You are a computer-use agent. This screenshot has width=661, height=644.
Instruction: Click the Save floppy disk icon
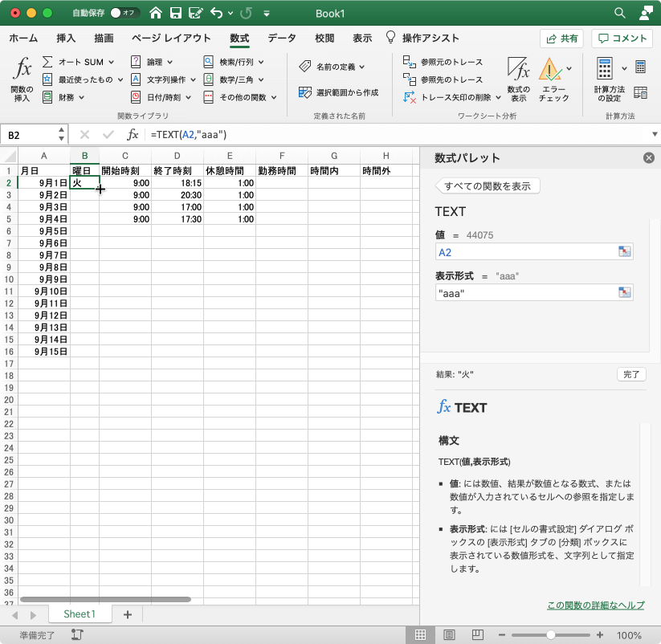tap(176, 13)
